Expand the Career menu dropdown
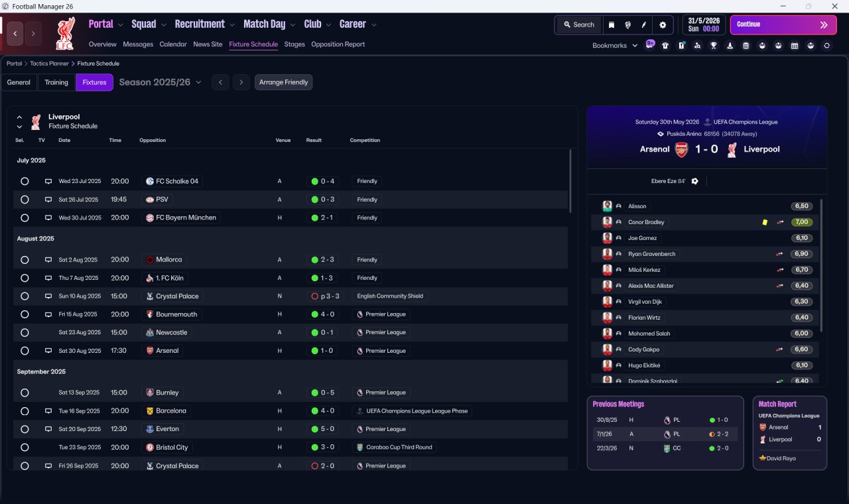The image size is (849, 504). coord(374,25)
